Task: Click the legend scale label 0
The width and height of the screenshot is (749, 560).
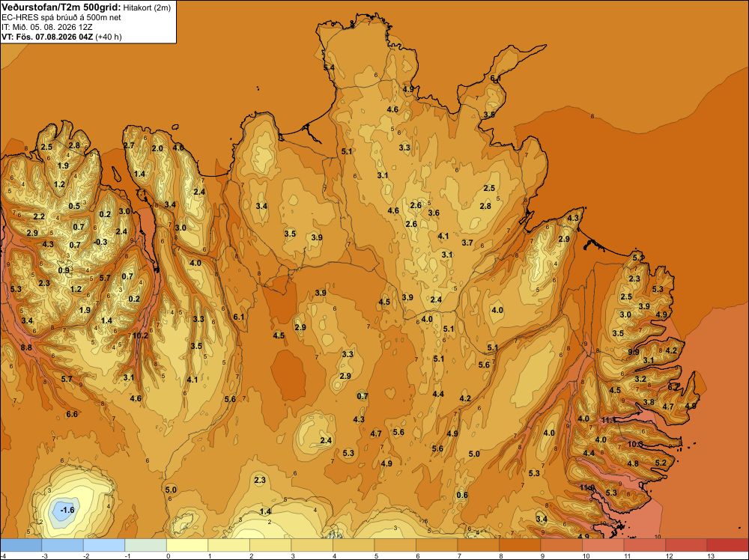Action: (x=169, y=556)
